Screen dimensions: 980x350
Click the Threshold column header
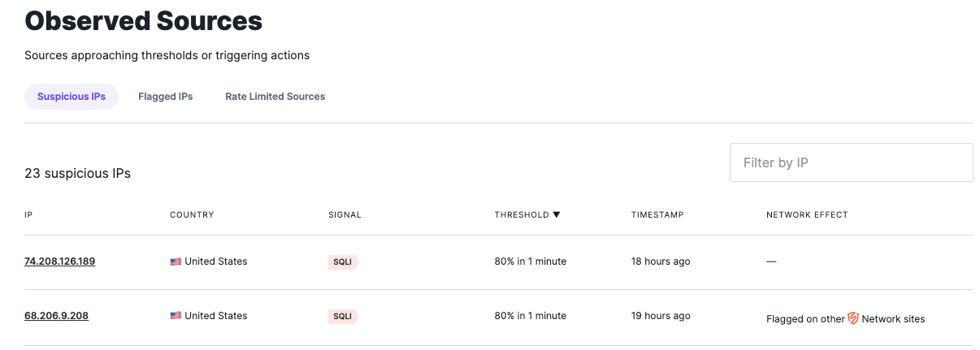522,215
